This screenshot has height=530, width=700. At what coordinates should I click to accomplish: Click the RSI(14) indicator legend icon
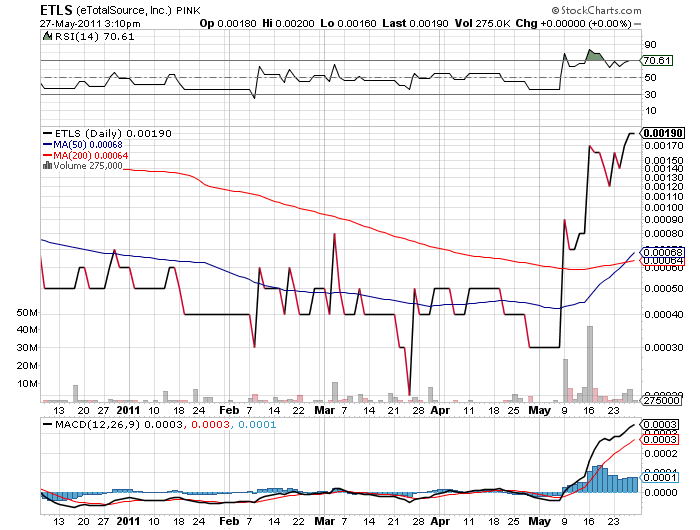(46, 36)
